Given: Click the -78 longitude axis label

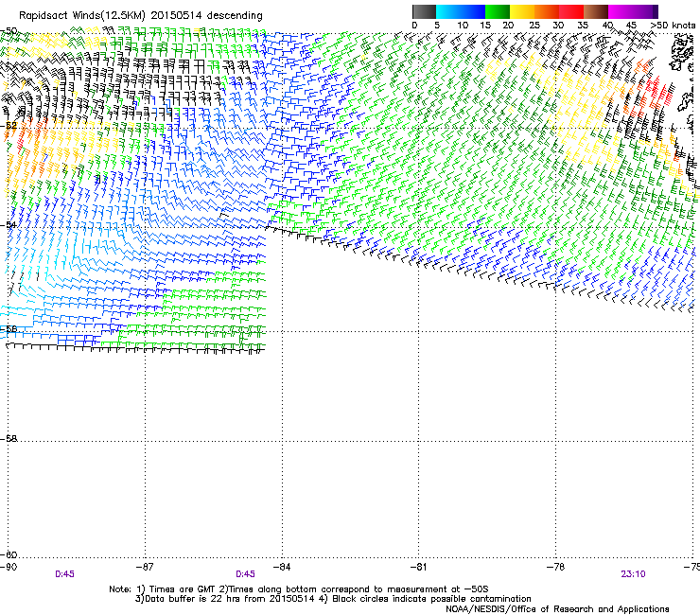Looking at the screenshot, I should pyautogui.click(x=555, y=567).
